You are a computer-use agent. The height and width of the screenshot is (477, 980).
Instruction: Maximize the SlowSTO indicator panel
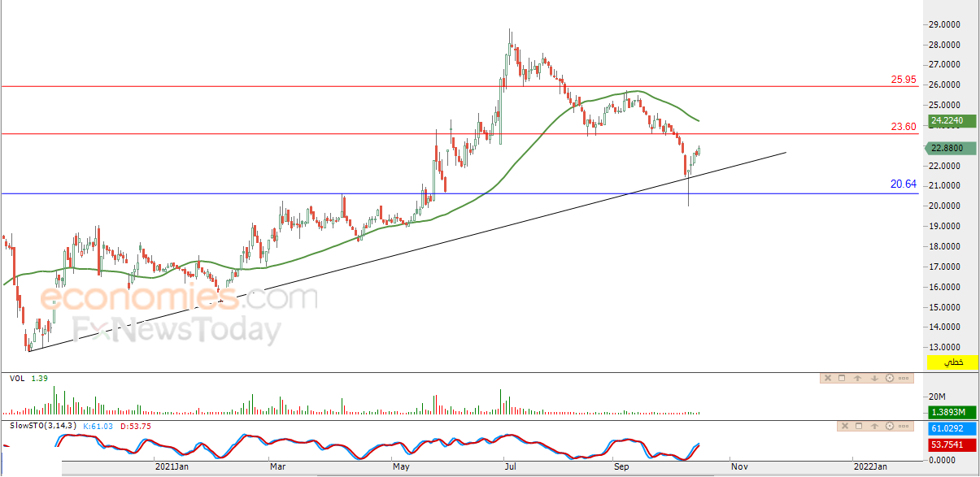(x=859, y=426)
